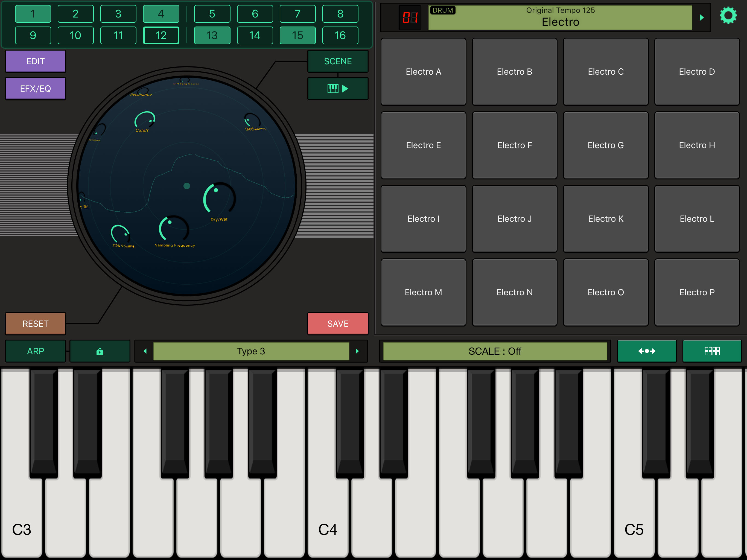Trigger the Electro E pad

tap(424, 145)
